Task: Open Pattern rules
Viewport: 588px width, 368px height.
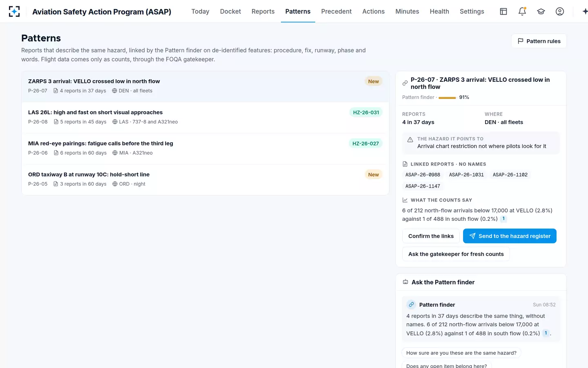Action: (x=539, y=41)
